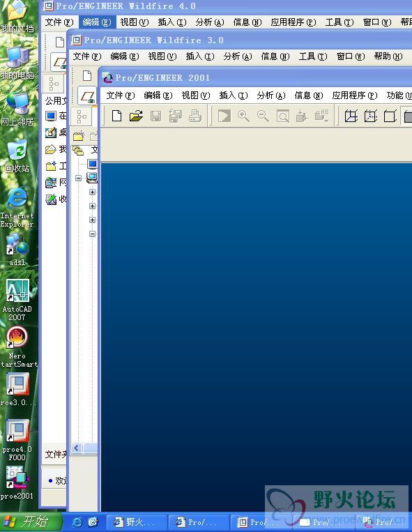Open the 开始 Start button
412x532 pixels.
(x=31, y=522)
